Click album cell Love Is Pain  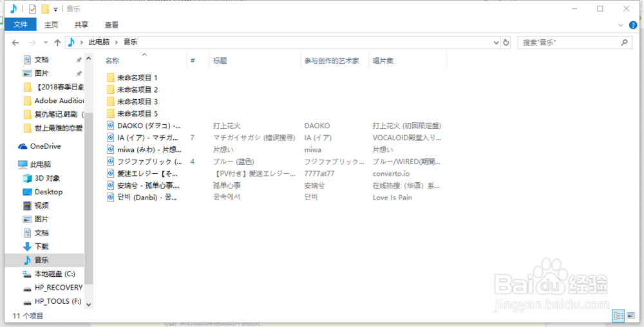click(x=392, y=198)
